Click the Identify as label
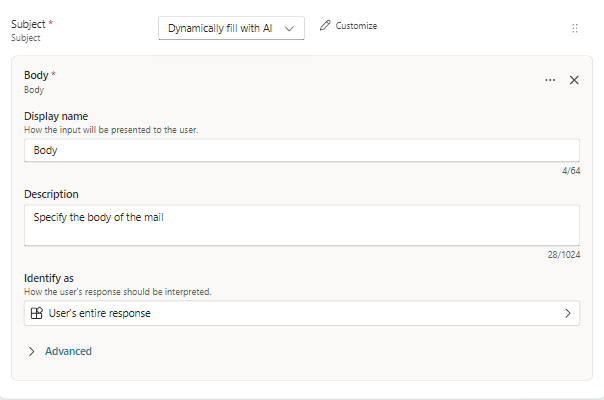The height and width of the screenshot is (400, 604). pos(49,277)
